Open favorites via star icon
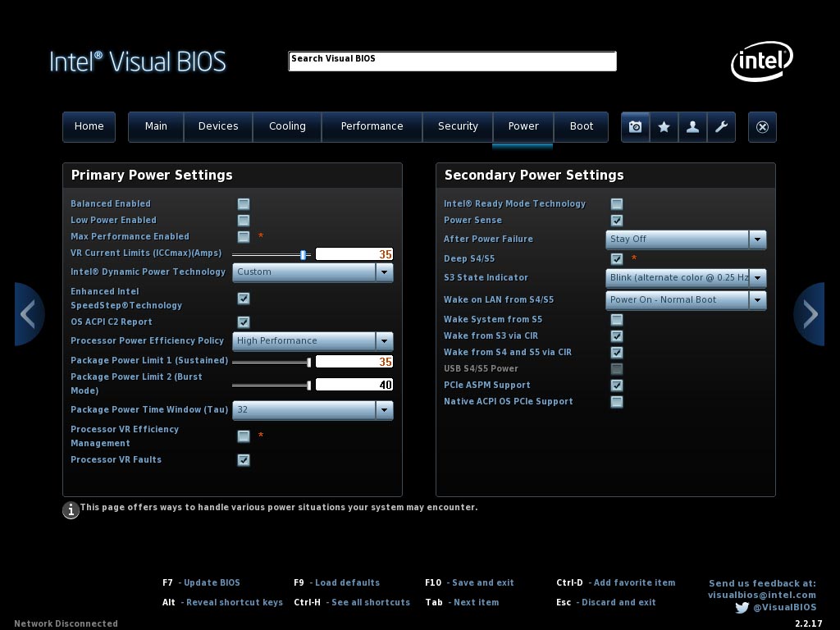 pos(664,127)
